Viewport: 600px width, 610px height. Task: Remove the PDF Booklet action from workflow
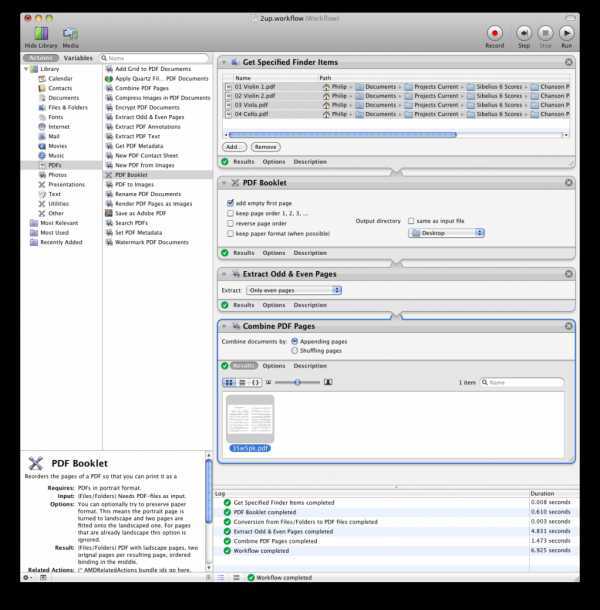coord(568,182)
